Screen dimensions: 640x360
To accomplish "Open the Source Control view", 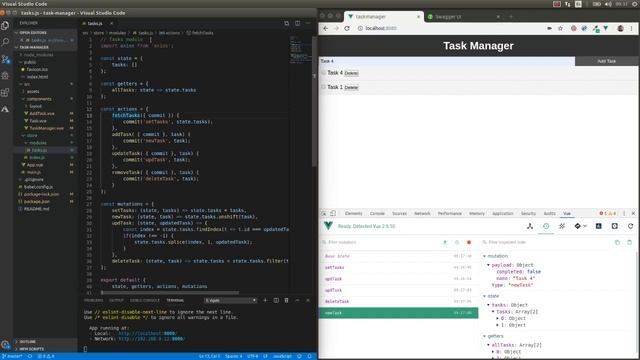I will click(x=5, y=59).
